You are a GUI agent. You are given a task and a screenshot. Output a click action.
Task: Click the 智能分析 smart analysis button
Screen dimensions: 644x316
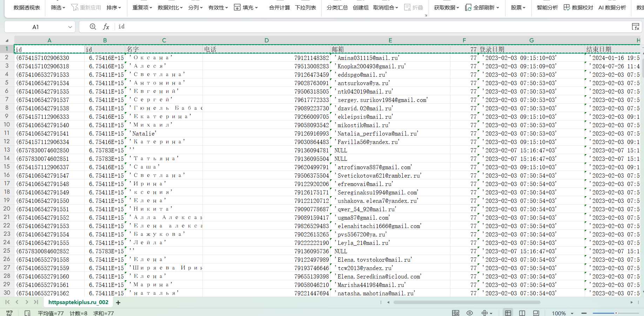coord(547,7)
